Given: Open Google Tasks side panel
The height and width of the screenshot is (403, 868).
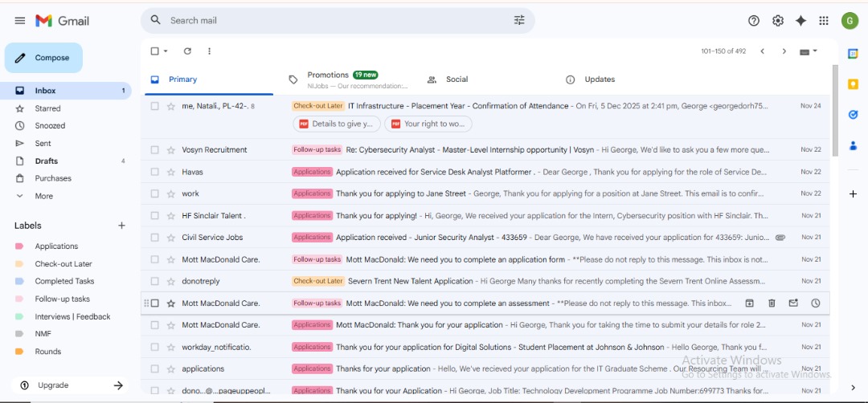Looking at the screenshot, I should pyautogui.click(x=853, y=115).
